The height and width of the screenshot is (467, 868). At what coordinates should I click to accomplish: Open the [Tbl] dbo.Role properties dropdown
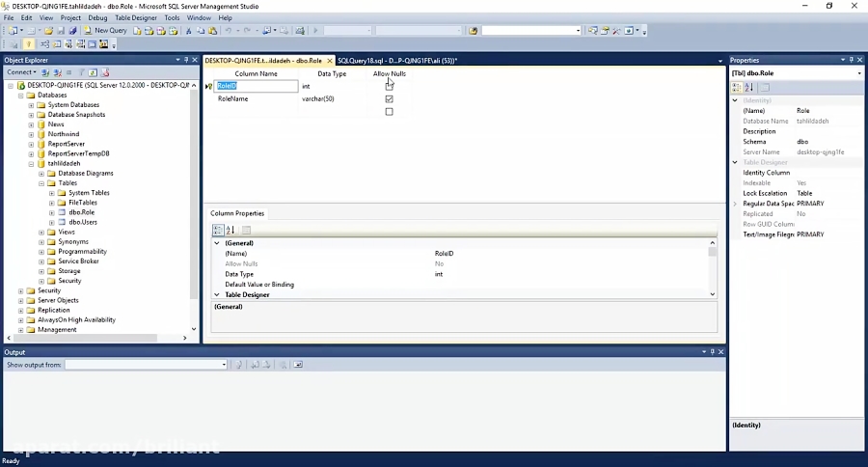point(859,73)
